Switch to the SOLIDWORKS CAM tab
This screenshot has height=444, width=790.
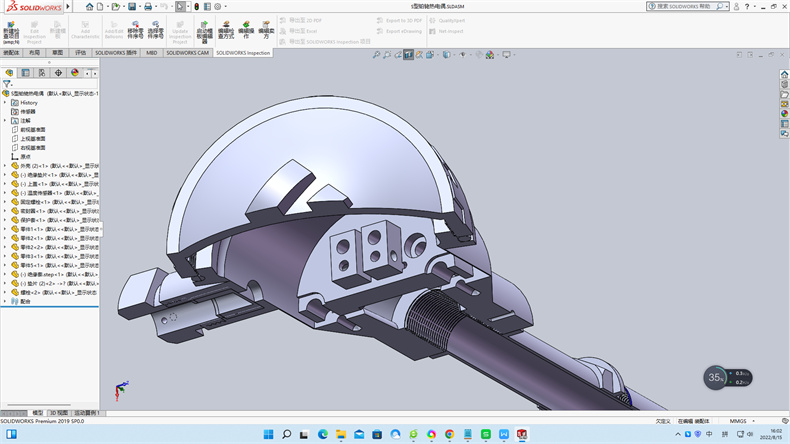pyautogui.click(x=188, y=52)
